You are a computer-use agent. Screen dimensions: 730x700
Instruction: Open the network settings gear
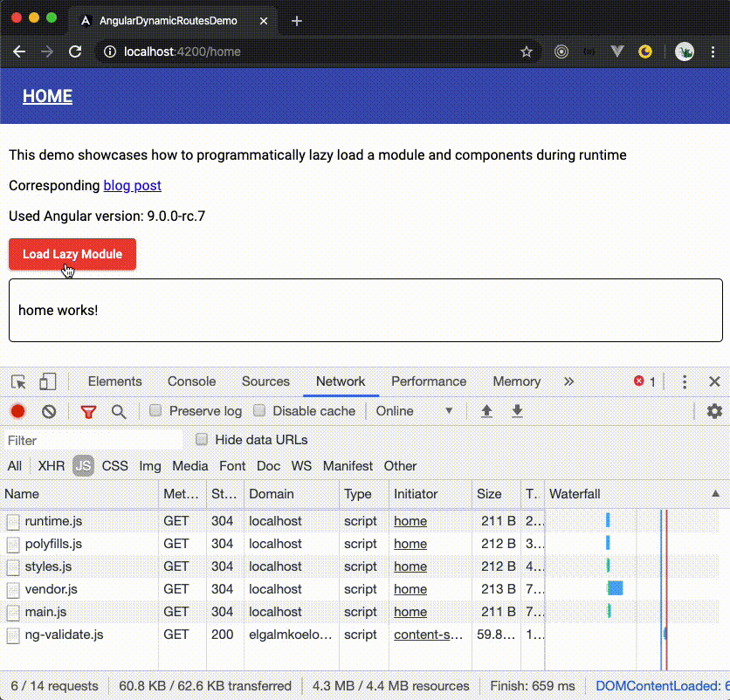(715, 411)
